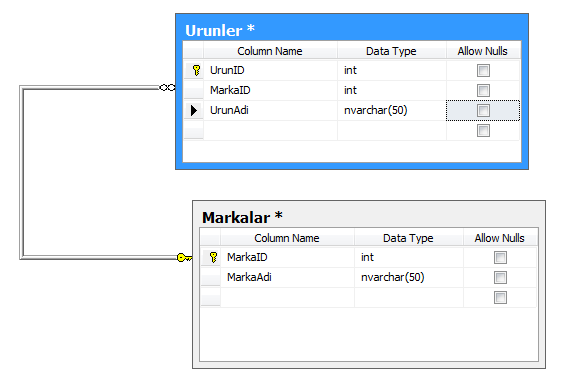Viewport: 574px width, 387px height.
Task: Select the MarkaAdi column name cell
Action: 287,278
